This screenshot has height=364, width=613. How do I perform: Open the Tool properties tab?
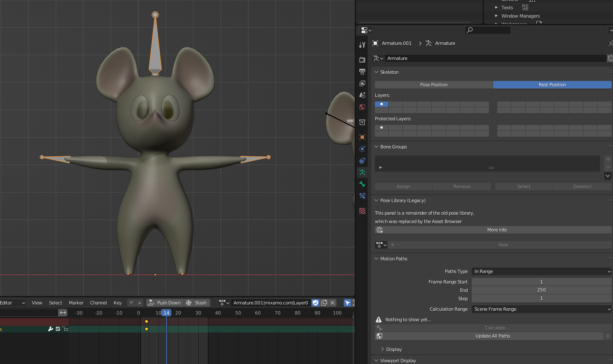pos(362,44)
